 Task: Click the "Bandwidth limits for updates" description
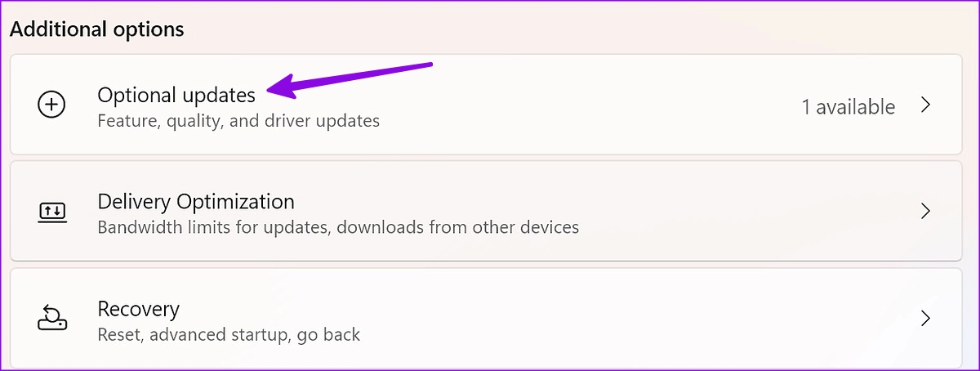click(210, 227)
